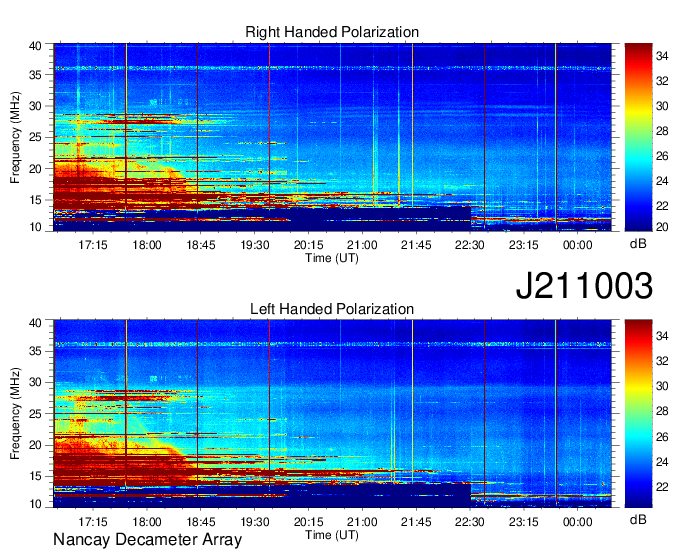Click the "Right Handed Polarization" plot title

click(332, 32)
